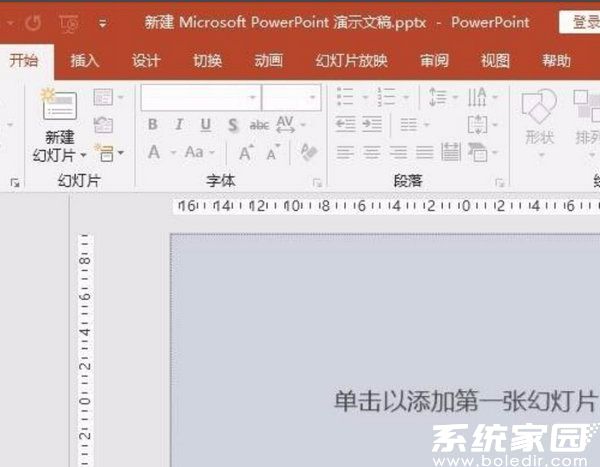Open the font color picker
This screenshot has width=600, height=467.
[154, 152]
